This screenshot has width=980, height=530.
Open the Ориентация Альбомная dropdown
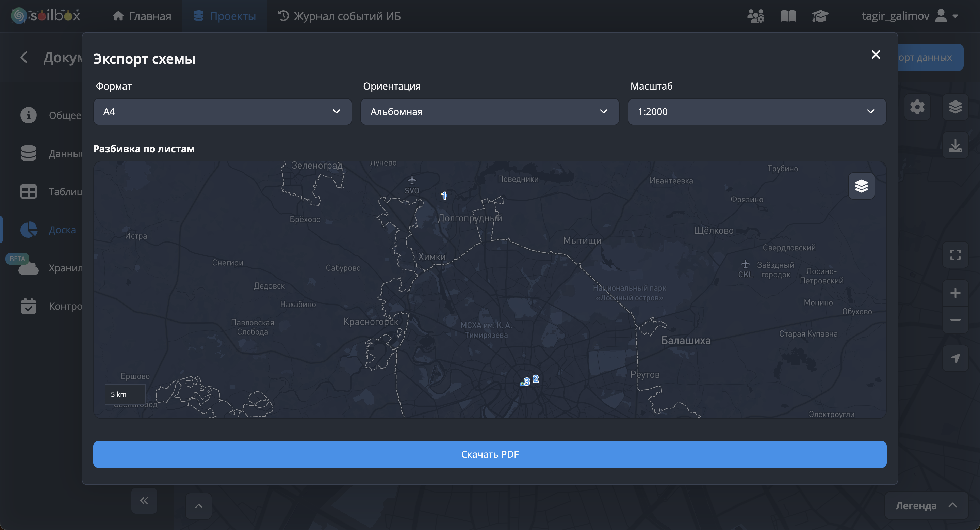coord(490,112)
